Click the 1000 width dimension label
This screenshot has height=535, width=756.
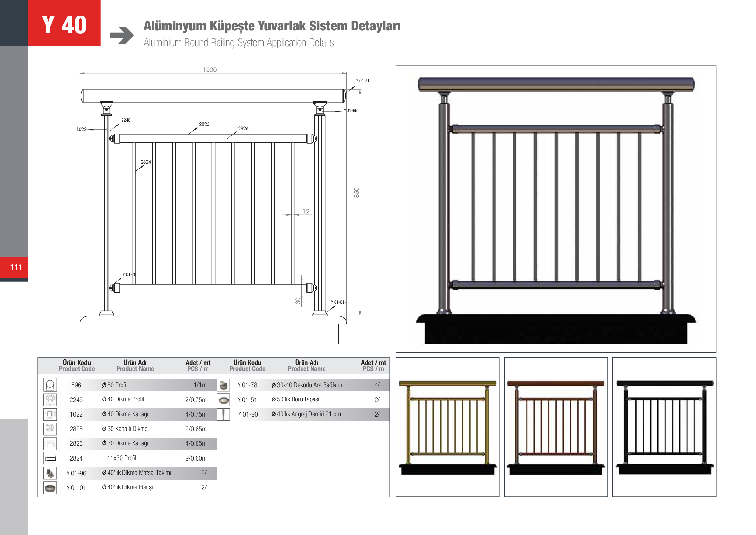point(210,70)
